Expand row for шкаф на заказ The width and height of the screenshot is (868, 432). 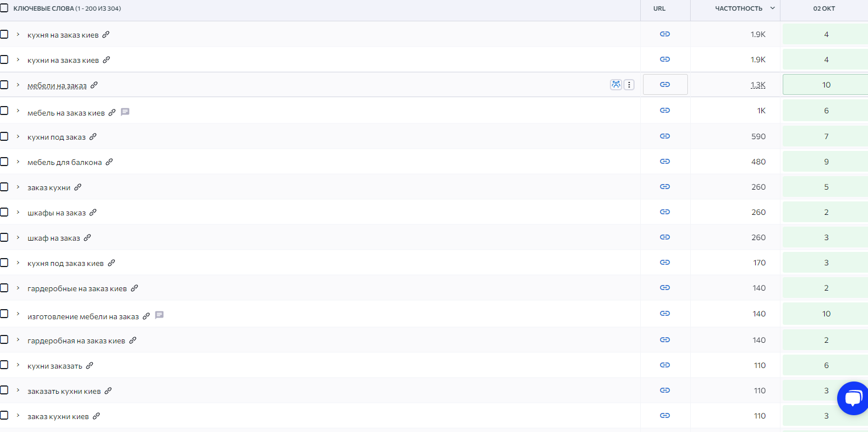[18, 237]
